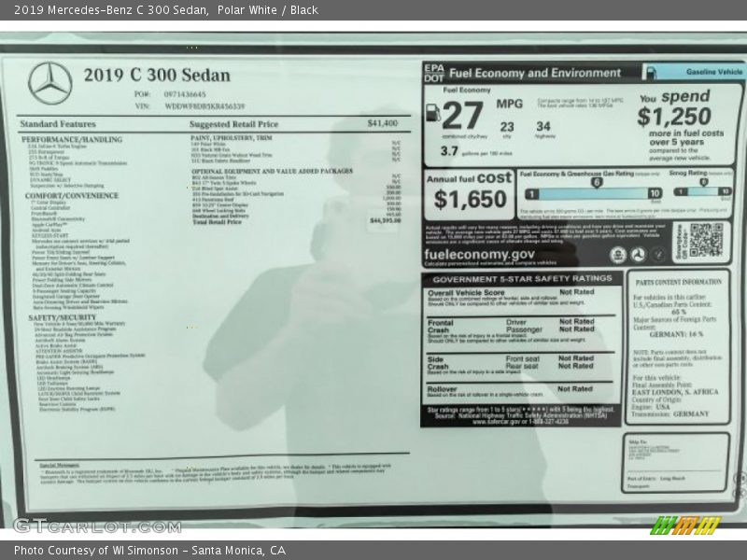Click the EPA DOT badge
The width and height of the screenshot is (747, 560).
[434, 73]
